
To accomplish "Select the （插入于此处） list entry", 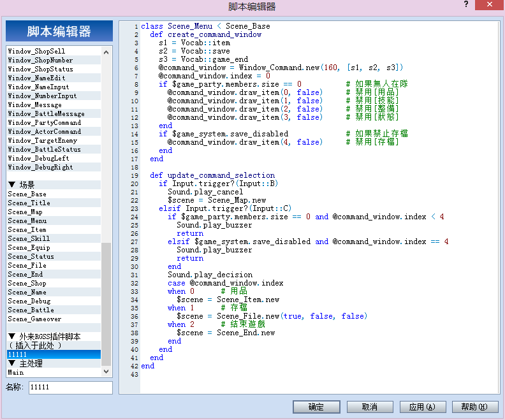I will [54, 345].
